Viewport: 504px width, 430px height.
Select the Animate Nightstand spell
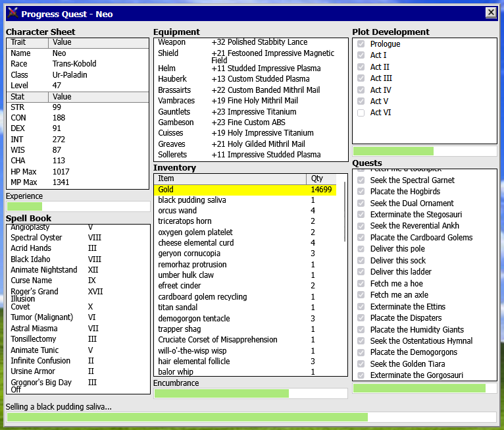pyautogui.click(x=78, y=270)
